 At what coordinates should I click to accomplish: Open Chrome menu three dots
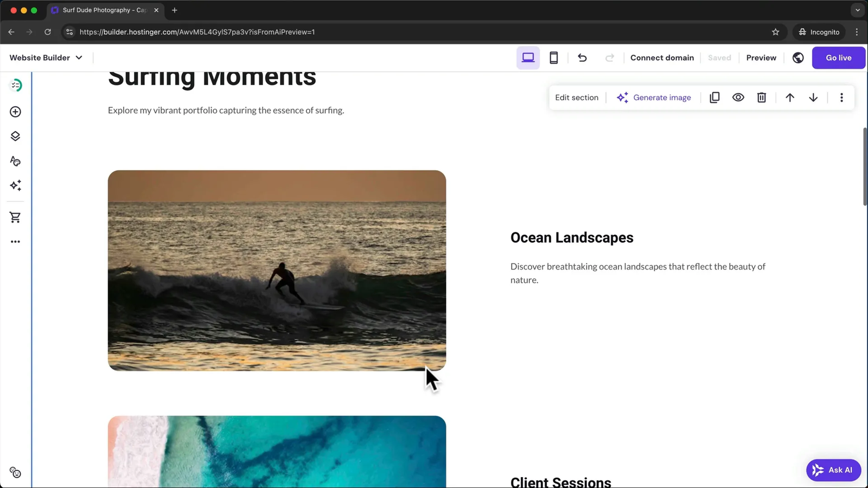pyautogui.click(x=857, y=32)
